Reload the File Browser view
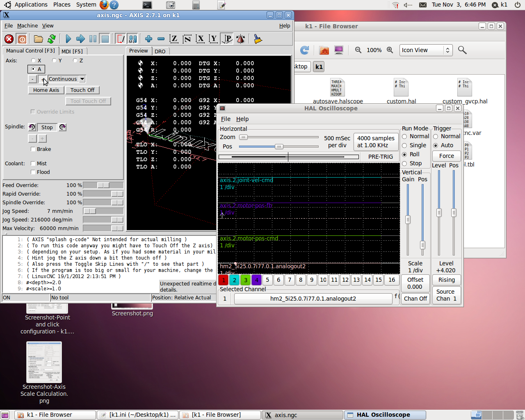Viewport: 525px width, 420px height. coord(304,50)
